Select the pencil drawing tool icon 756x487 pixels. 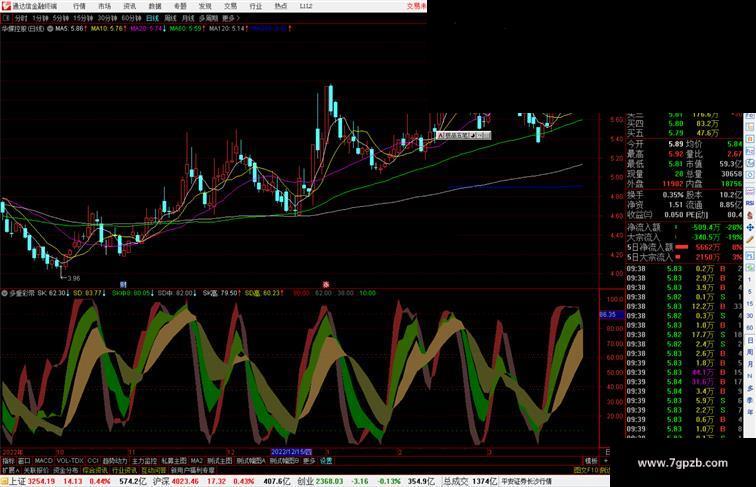(x=750, y=240)
